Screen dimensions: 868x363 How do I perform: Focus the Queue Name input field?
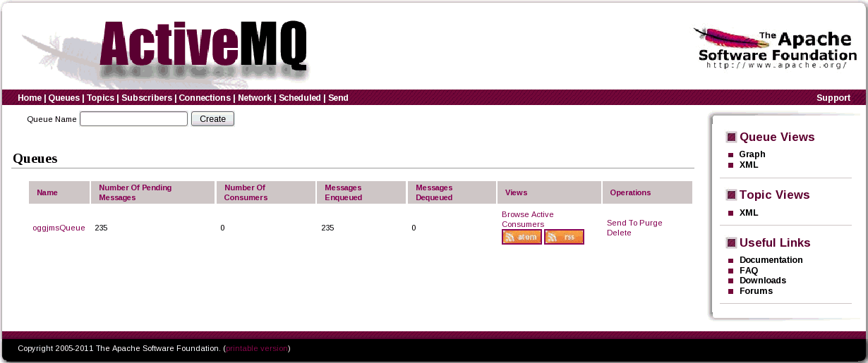[x=134, y=119]
